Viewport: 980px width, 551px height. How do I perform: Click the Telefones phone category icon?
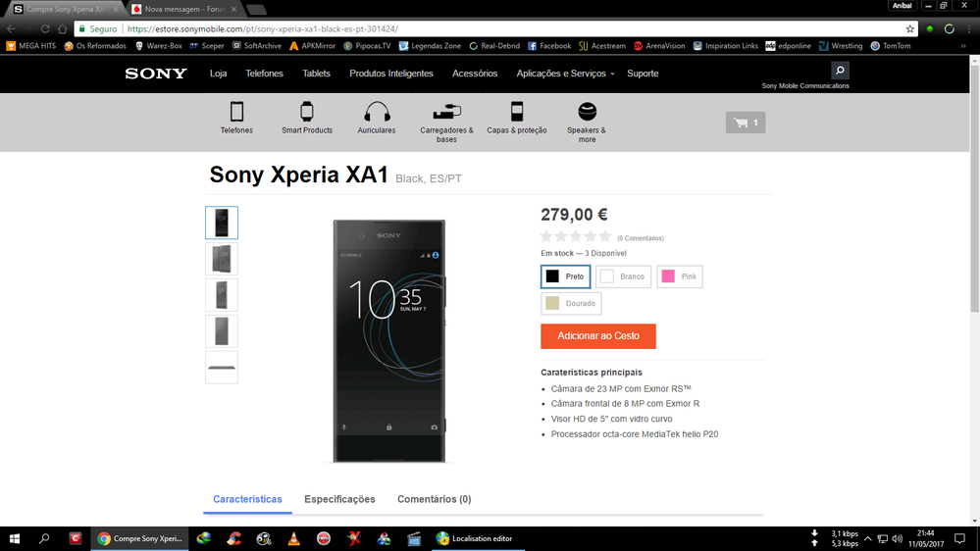[236, 112]
